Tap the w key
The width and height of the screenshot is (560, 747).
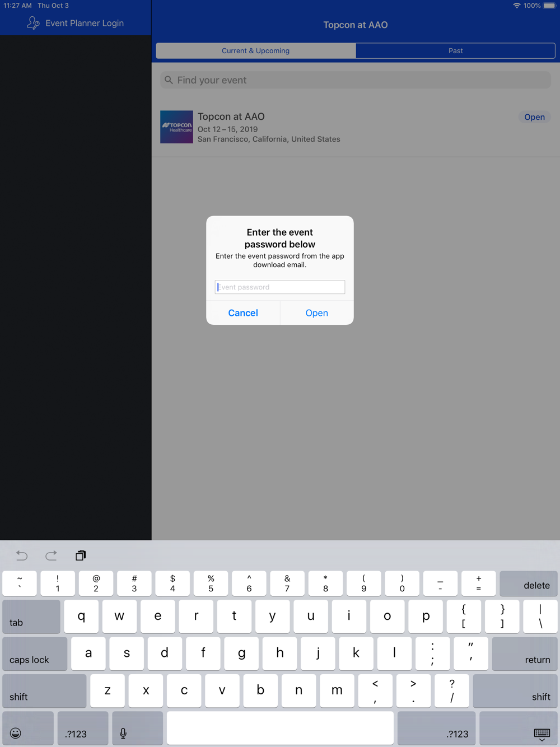point(119,617)
